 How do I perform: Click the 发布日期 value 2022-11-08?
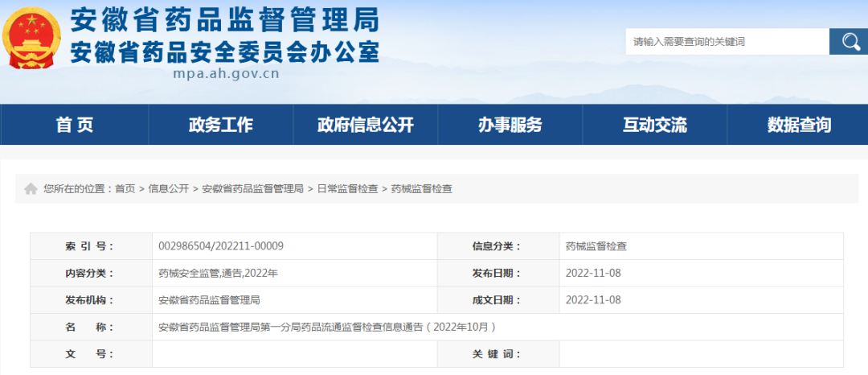point(593,273)
